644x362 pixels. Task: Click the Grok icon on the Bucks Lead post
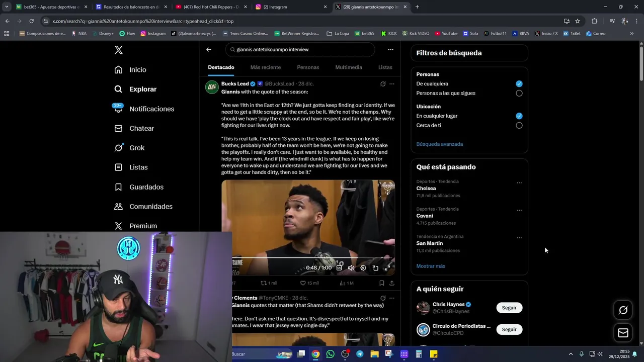click(383, 84)
